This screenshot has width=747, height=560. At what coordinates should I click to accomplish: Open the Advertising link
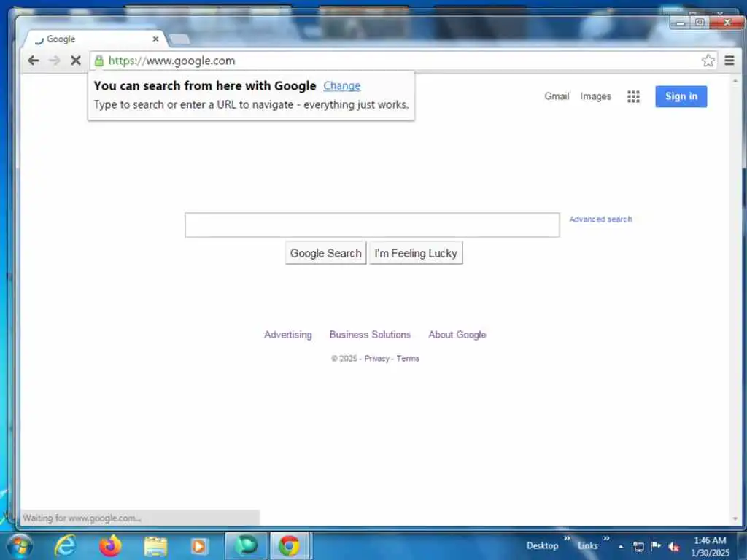click(x=287, y=335)
